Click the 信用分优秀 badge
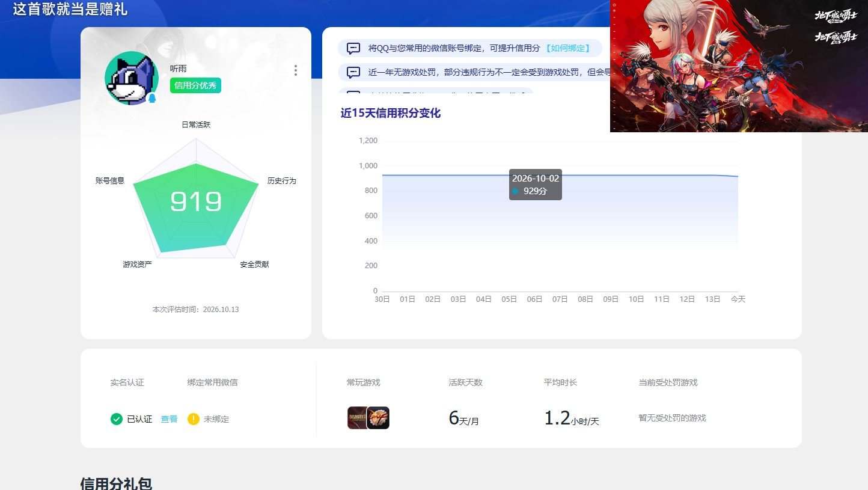This screenshot has height=490, width=868. tap(195, 85)
